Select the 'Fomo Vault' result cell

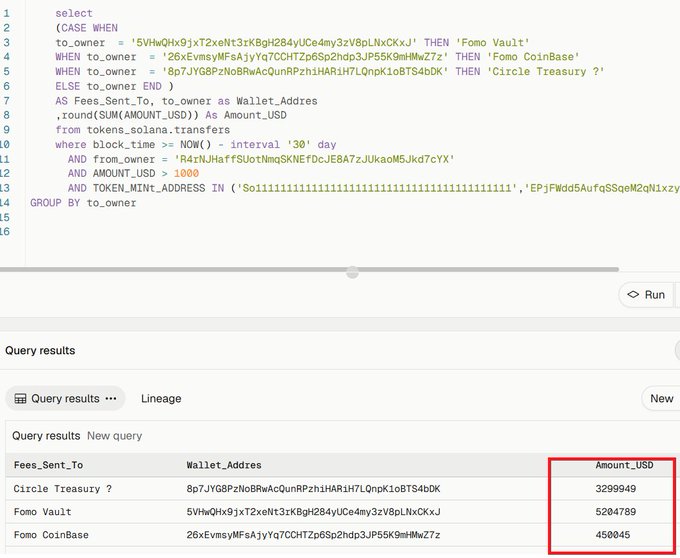[42, 512]
